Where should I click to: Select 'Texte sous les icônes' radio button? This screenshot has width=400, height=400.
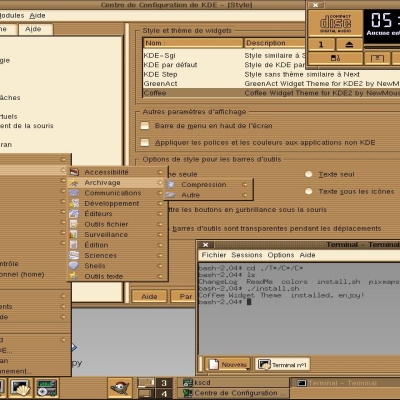pos(309,191)
